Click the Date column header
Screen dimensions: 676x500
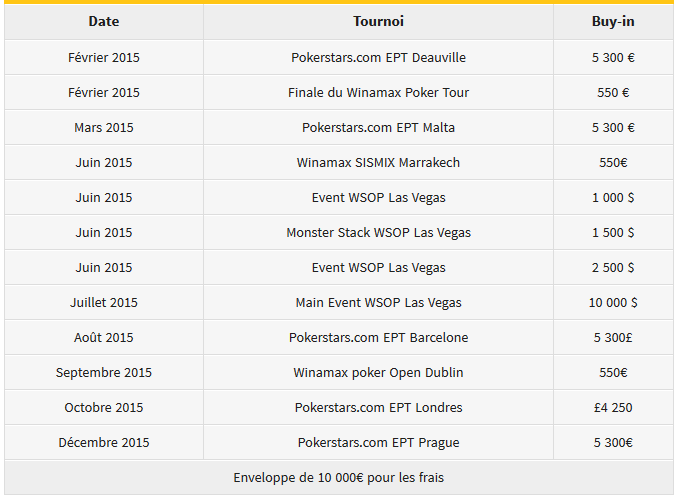[104, 22]
